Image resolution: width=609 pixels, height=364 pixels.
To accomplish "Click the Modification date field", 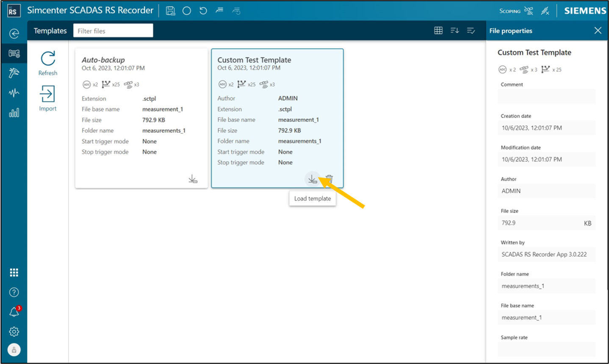I will tap(546, 160).
